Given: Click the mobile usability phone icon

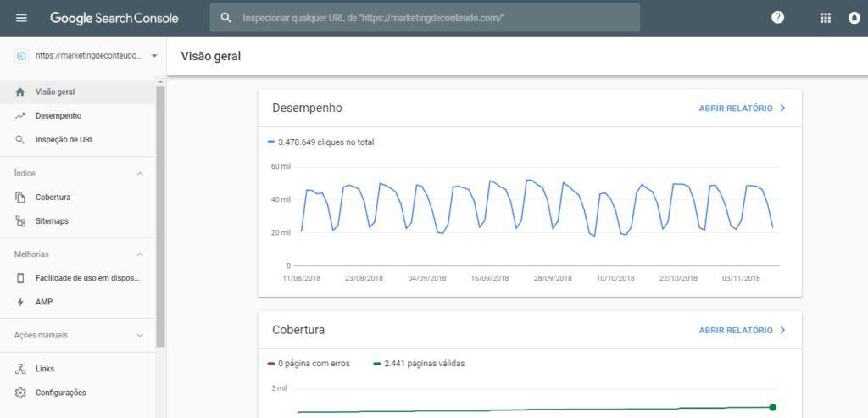Looking at the screenshot, I should (20, 278).
